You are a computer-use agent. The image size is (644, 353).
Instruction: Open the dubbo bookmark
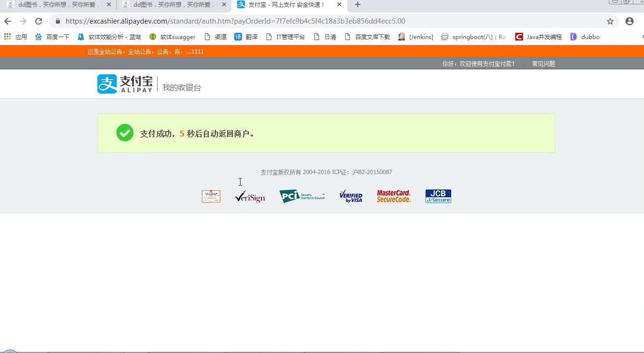click(585, 37)
